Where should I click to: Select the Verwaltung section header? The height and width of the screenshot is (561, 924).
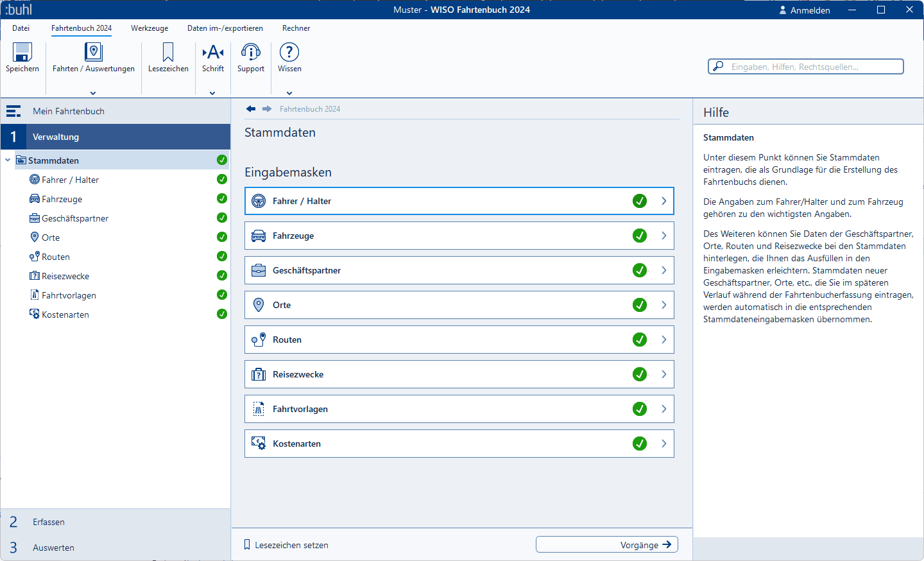tap(116, 137)
